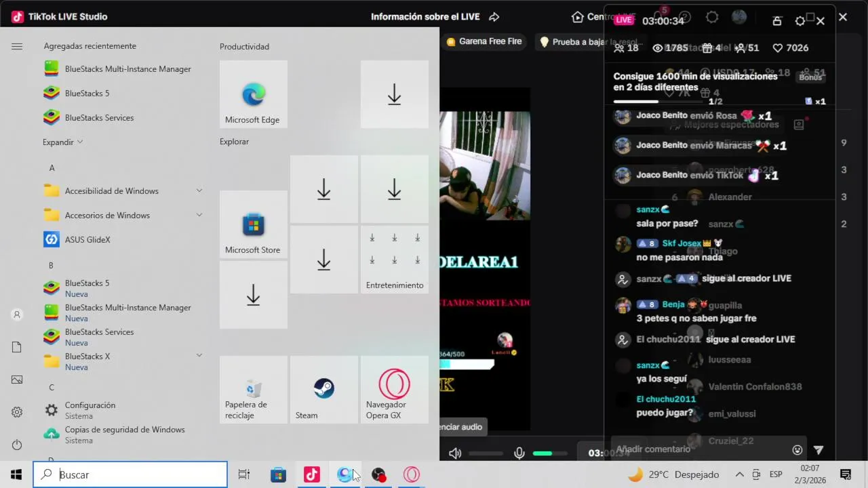Viewport: 868px width, 488px height.
Task: Click the Windows Start button
Action: 16,474
